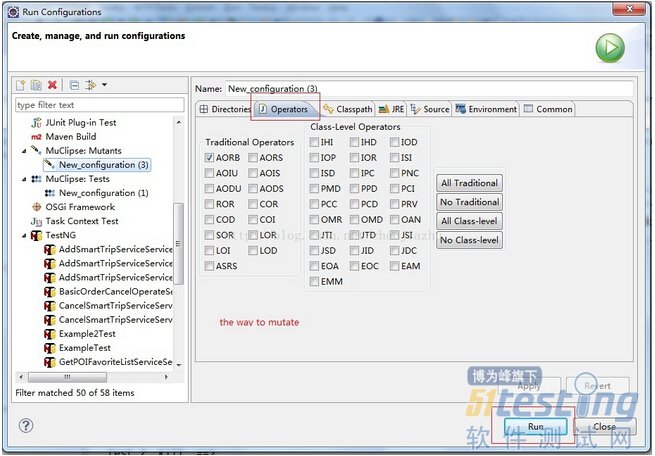The image size is (655, 456).
Task: Click the vertical scrollbar thumb in tree
Action: coord(178,244)
